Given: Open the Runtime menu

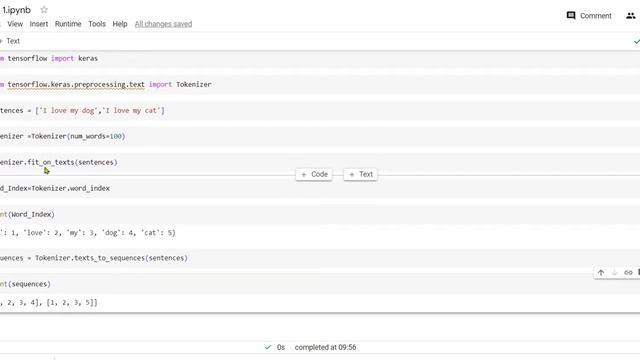Looking at the screenshot, I should point(68,24).
